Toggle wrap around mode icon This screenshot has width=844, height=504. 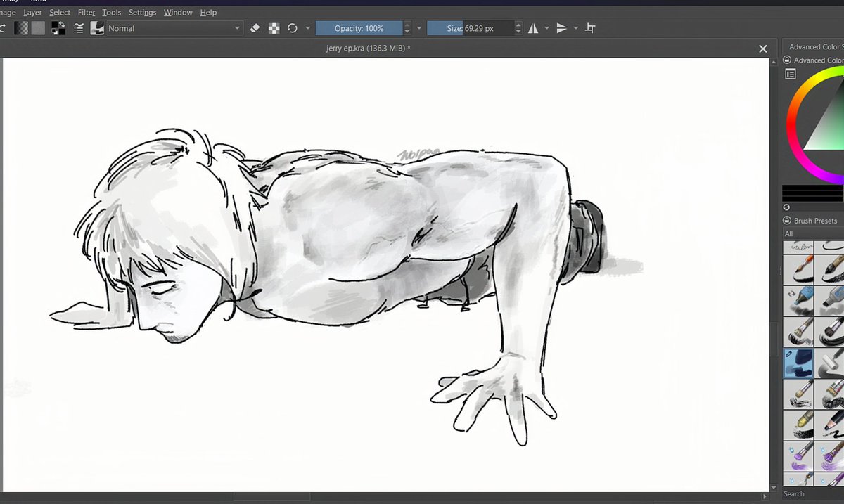pos(591,28)
